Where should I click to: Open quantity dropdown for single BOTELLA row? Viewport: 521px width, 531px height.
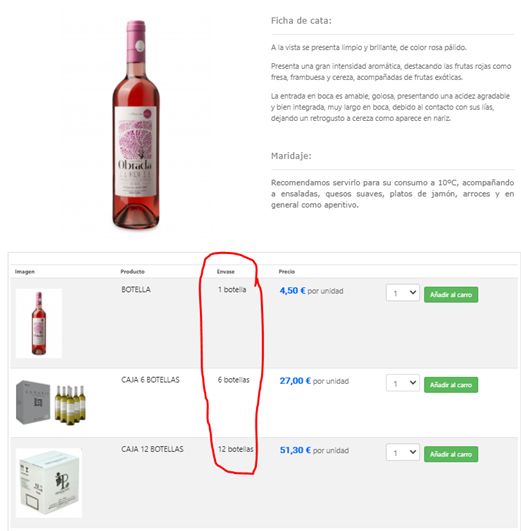pyautogui.click(x=403, y=293)
